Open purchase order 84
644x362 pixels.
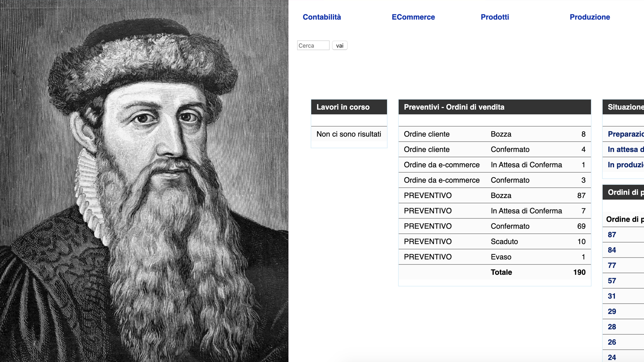tap(612, 250)
